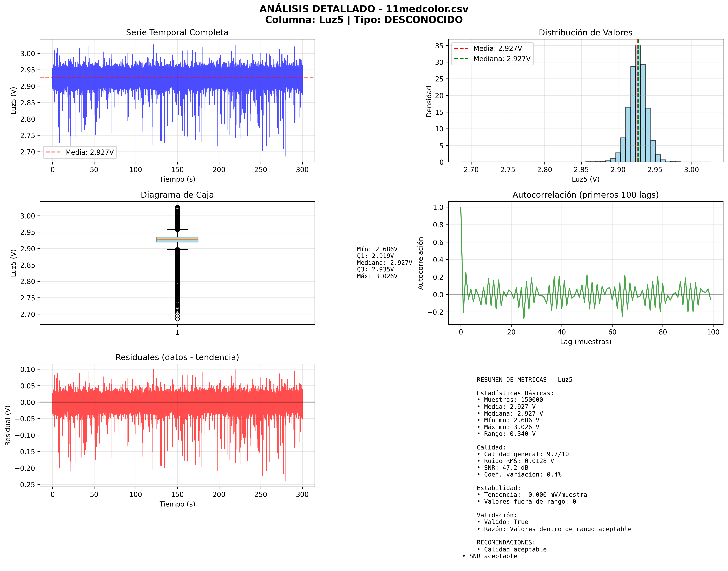The image size is (728, 571).
Task: Click the main title 'ANÁLISIS DETALLADO - 11medcolor.csv'
Action: pos(364,9)
